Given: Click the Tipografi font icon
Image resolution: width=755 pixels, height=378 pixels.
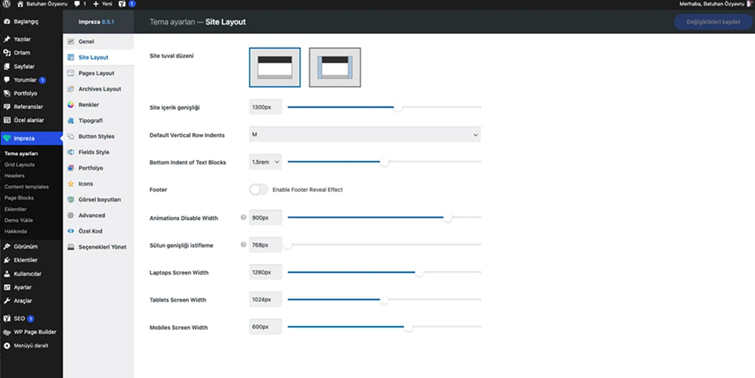Looking at the screenshot, I should tap(71, 120).
